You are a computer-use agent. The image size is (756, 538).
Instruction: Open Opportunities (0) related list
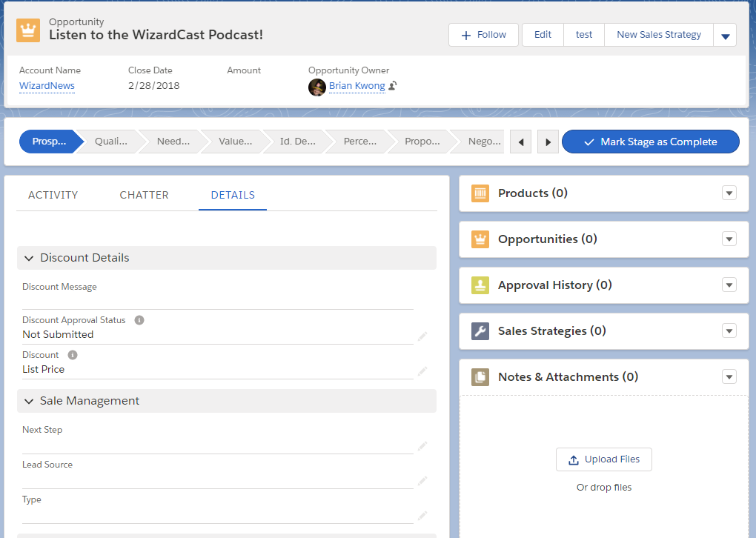pos(548,239)
